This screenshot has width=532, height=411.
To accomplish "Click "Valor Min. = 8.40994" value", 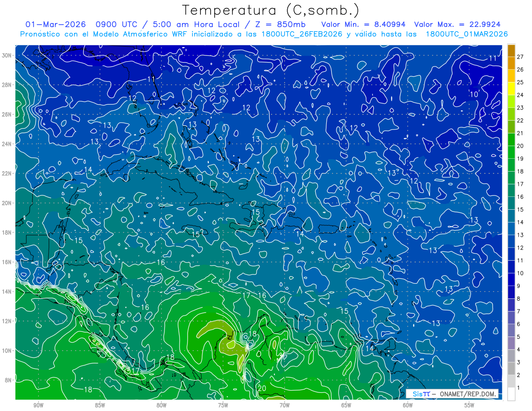I will 364,24.
